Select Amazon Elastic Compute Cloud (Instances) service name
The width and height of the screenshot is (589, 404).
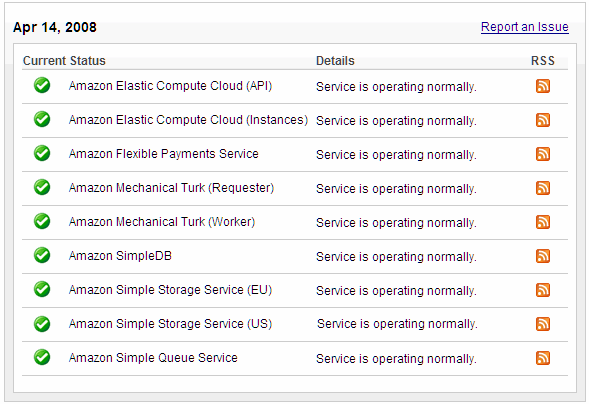click(x=188, y=120)
